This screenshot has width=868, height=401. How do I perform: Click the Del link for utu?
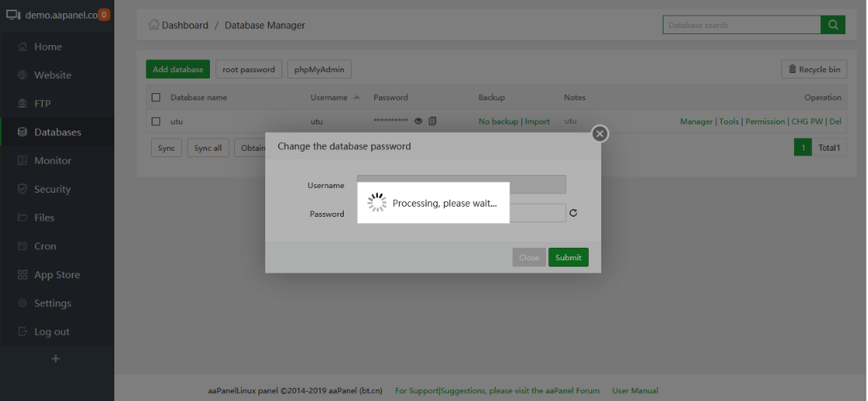pyautogui.click(x=835, y=121)
